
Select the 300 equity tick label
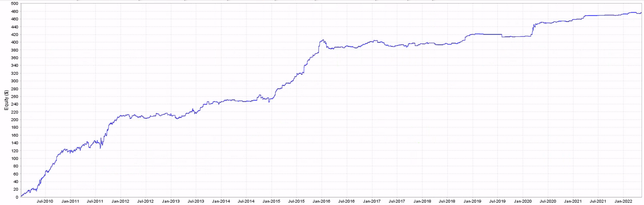tap(14, 81)
